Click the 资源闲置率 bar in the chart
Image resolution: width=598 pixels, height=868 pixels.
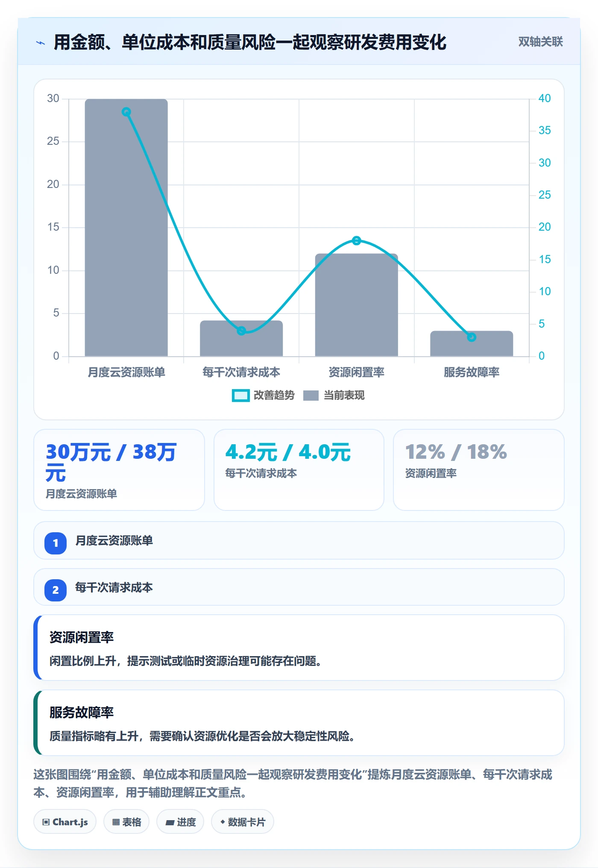(356, 305)
